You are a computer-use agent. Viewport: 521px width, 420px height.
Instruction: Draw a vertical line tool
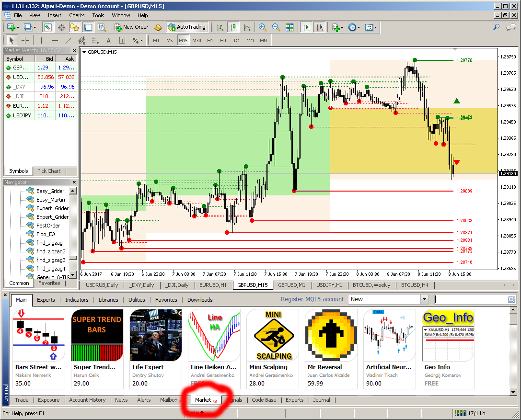[x=41, y=41]
